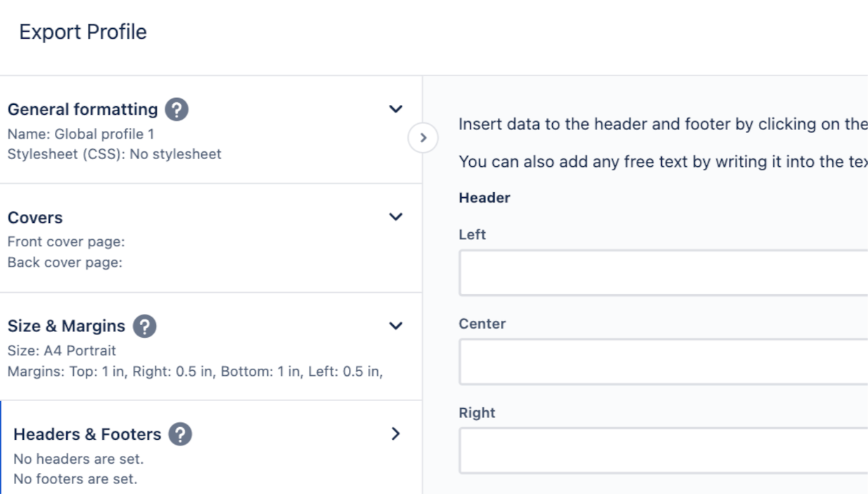Expand the Size & Margins chevron

396,326
